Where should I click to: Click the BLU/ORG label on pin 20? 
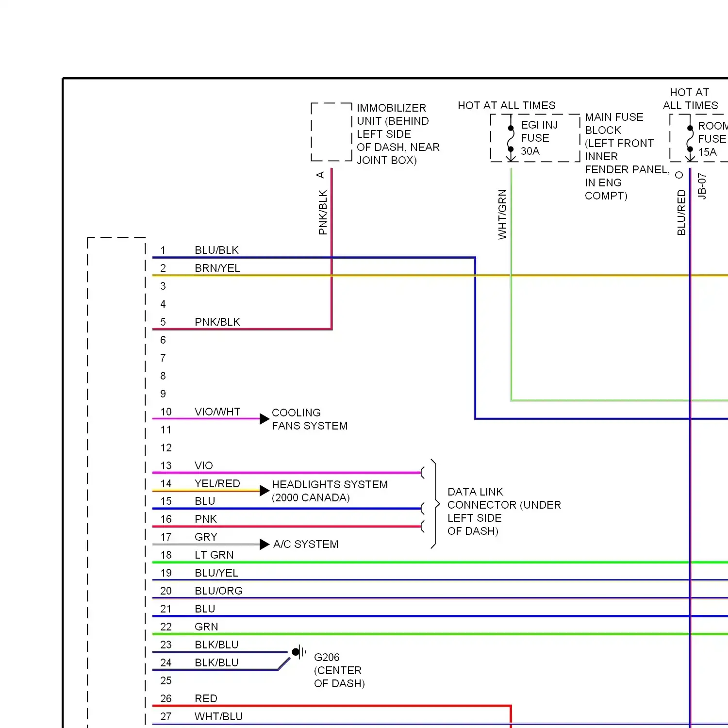pyautogui.click(x=218, y=591)
